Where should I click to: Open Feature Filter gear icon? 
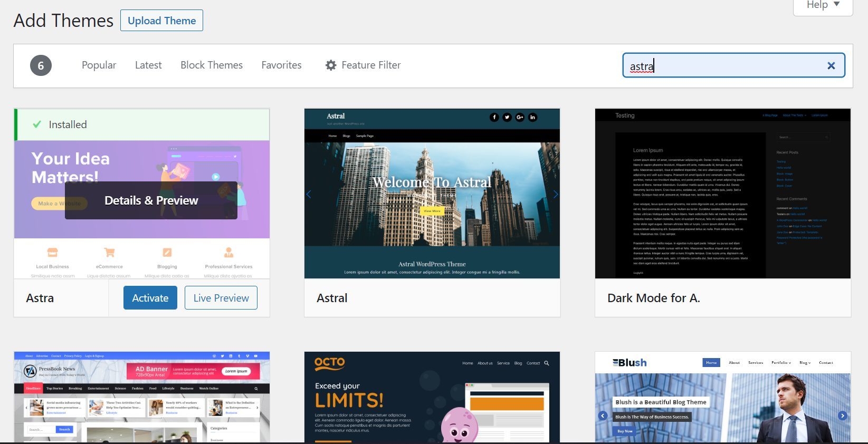pos(331,65)
